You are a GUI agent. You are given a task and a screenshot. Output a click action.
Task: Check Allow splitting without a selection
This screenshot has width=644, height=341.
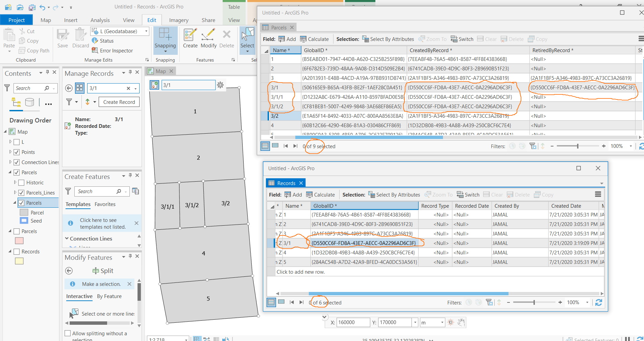(x=68, y=333)
